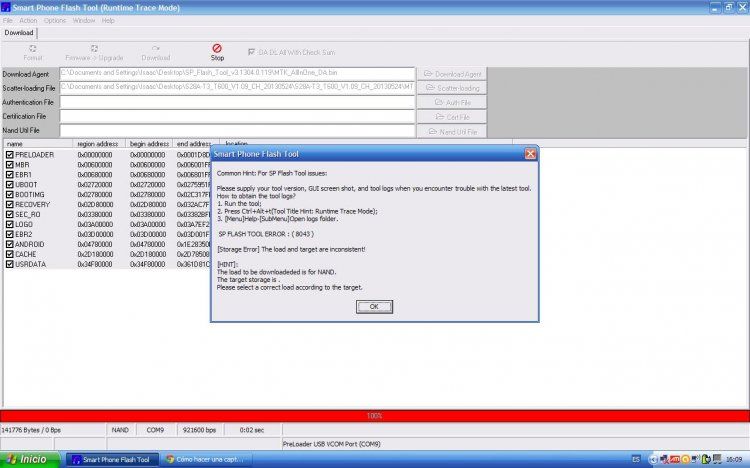Image resolution: width=750 pixels, height=468 pixels.
Task: Open the Window menu
Action: [84, 21]
